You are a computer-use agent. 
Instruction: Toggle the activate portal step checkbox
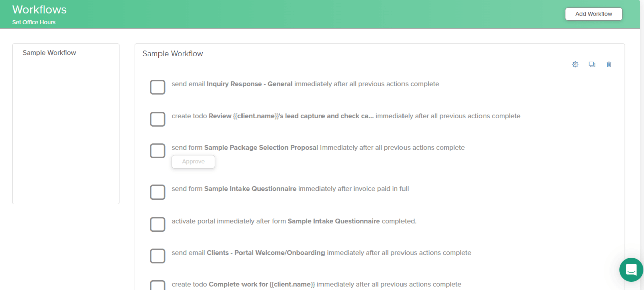[157, 224]
